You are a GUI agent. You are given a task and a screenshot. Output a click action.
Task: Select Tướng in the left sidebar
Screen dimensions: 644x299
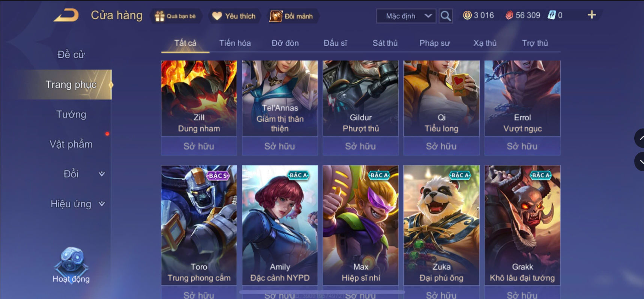[71, 114]
